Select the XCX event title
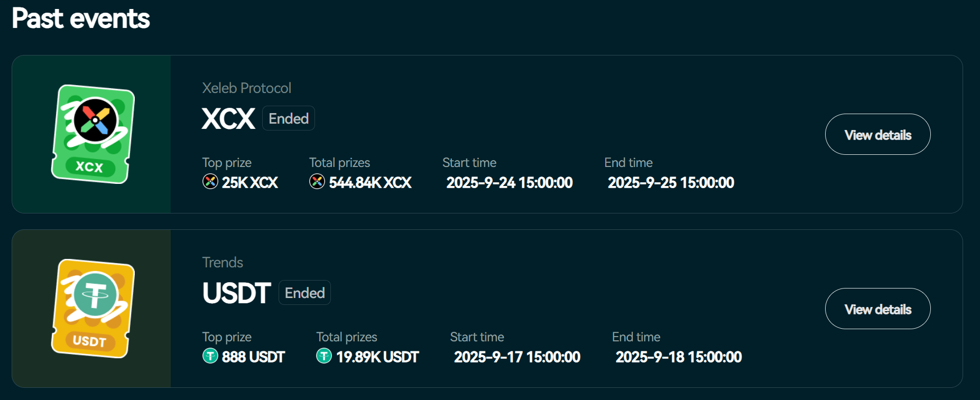Screen dimensions: 980x400 (x=228, y=118)
